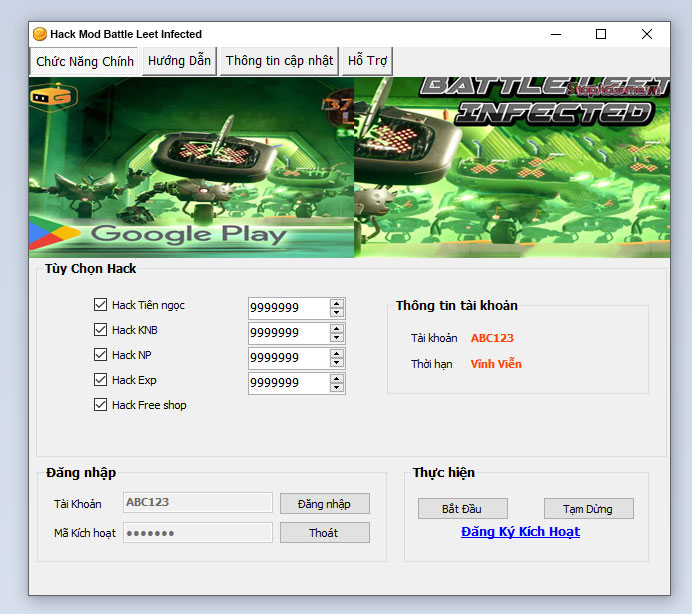Minimize the Hack Mod window

click(x=556, y=34)
